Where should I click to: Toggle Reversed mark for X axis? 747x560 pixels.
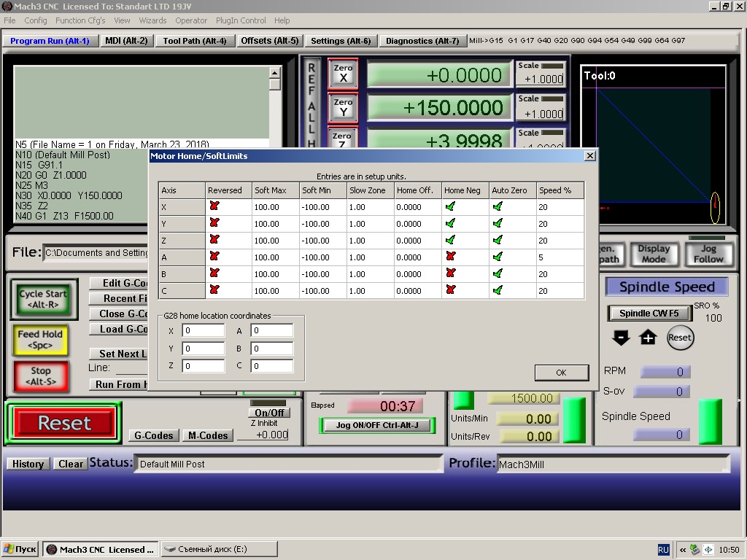click(214, 206)
